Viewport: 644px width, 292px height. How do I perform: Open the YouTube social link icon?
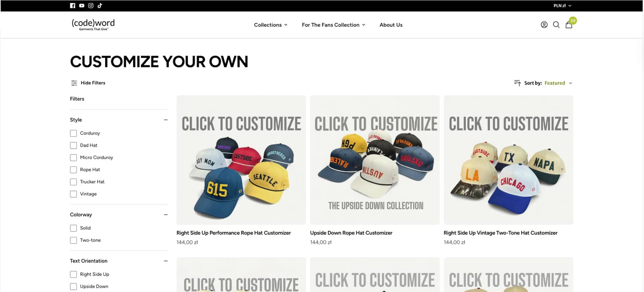[x=82, y=6]
